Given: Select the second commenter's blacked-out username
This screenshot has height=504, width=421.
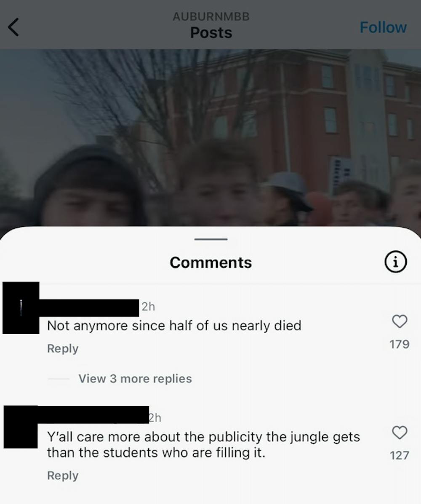Looking at the screenshot, I should (93, 415).
